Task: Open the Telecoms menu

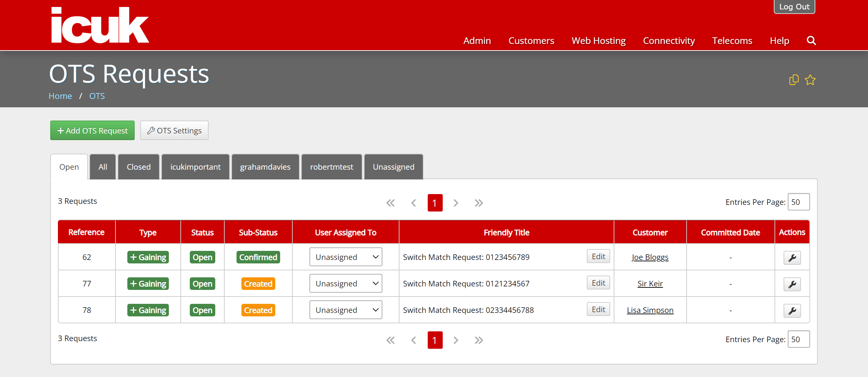Action: (732, 41)
